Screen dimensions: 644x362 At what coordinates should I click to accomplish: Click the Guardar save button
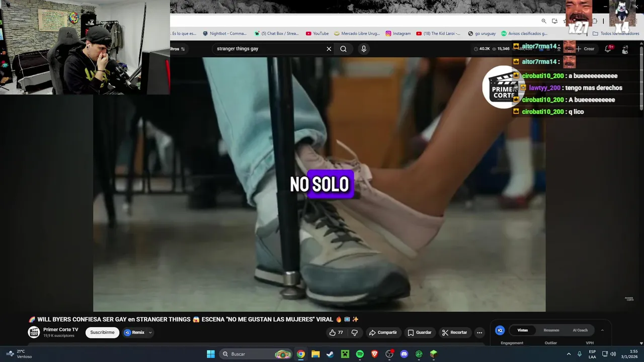[x=420, y=332]
